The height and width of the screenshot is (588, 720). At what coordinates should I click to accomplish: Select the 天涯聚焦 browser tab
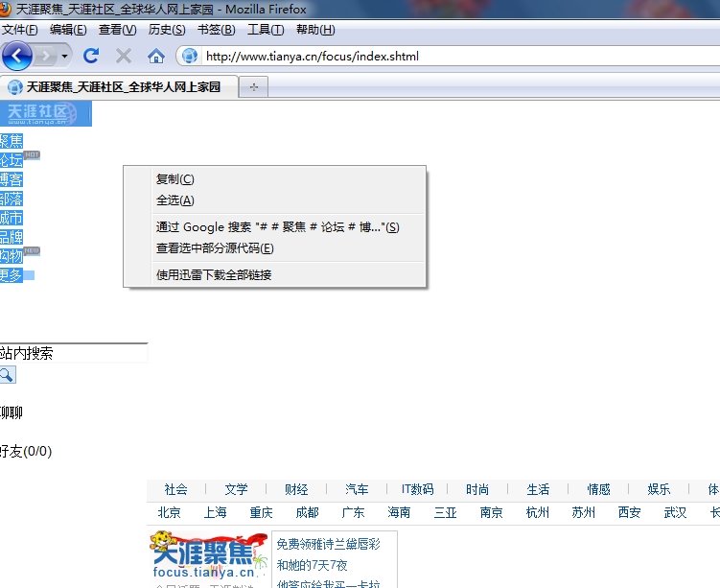119,87
